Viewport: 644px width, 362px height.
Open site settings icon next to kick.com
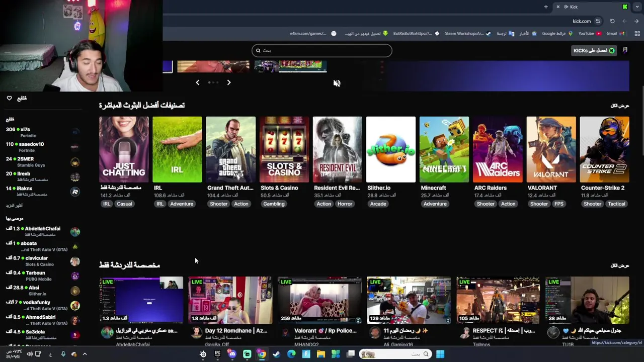(x=598, y=21)
